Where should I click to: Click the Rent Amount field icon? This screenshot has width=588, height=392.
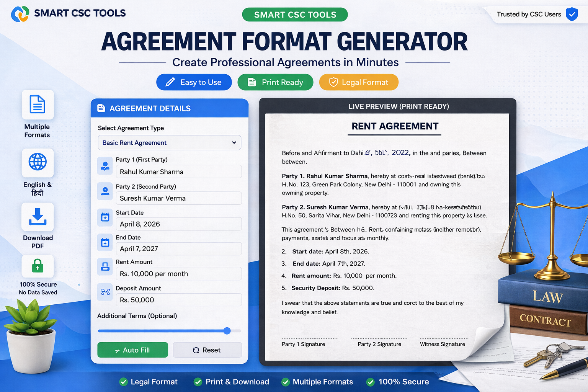pyautogui.click(x=105, y=267)
